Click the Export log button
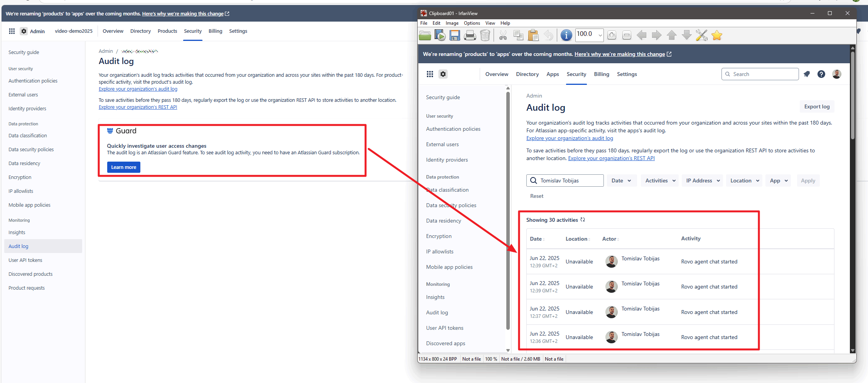This screenshot has width=868, height=383. (x=817, y=106)
